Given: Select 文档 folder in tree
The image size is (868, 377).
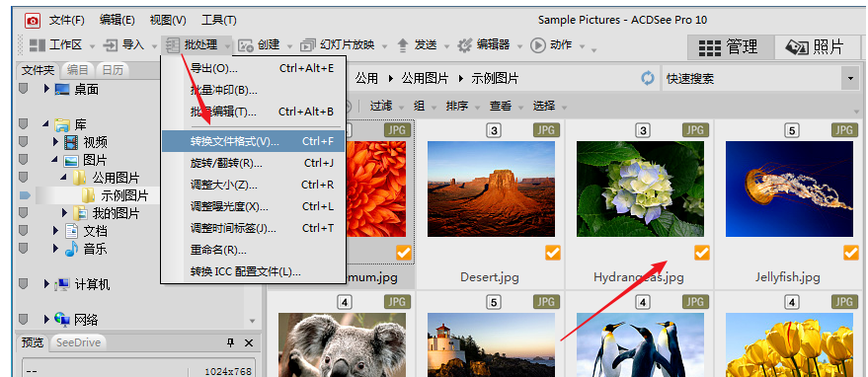Looking at the screenshot, I should tap(95, 231).
